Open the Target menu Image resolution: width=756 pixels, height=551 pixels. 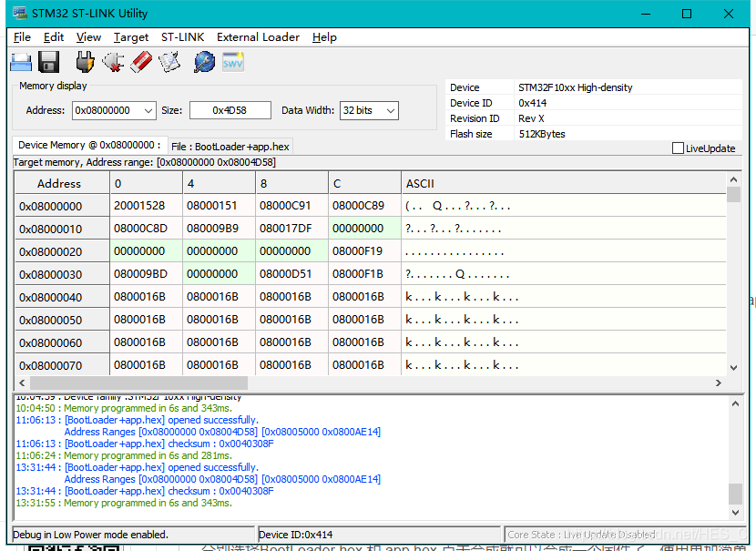[130, 37]
